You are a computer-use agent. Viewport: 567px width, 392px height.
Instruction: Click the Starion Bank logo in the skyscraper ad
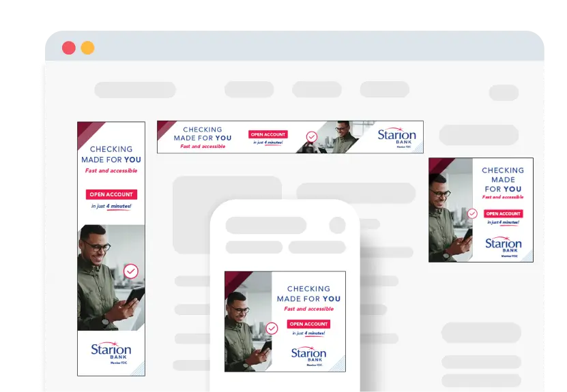111,352
